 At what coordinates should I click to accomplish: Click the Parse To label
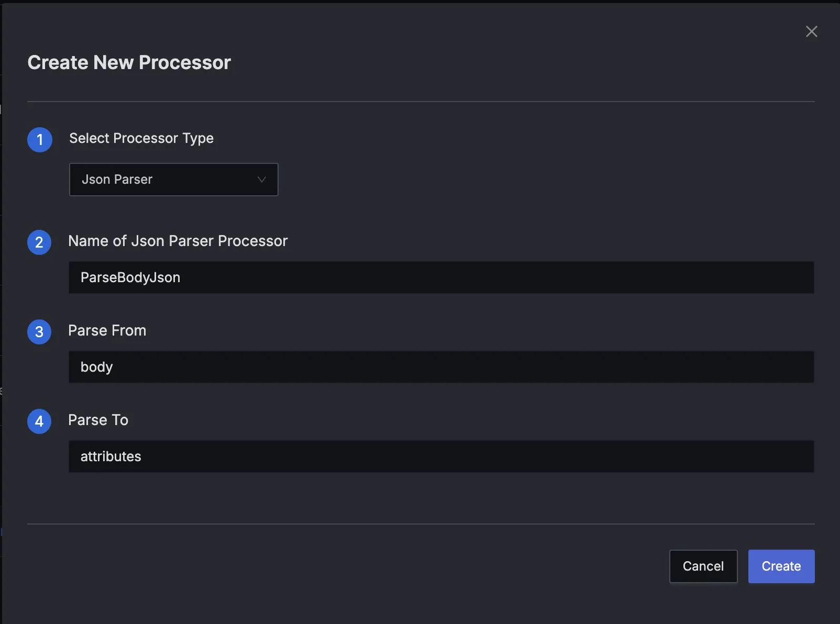(x=98, y=420)
